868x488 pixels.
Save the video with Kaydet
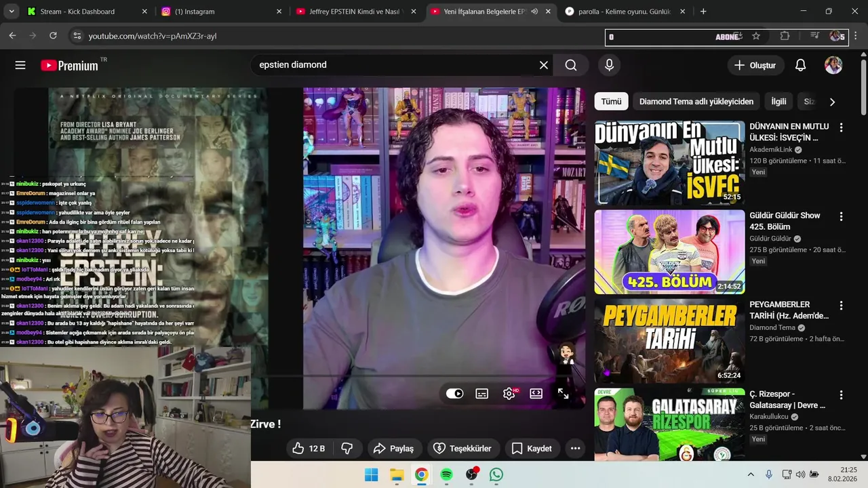point(532,448)
